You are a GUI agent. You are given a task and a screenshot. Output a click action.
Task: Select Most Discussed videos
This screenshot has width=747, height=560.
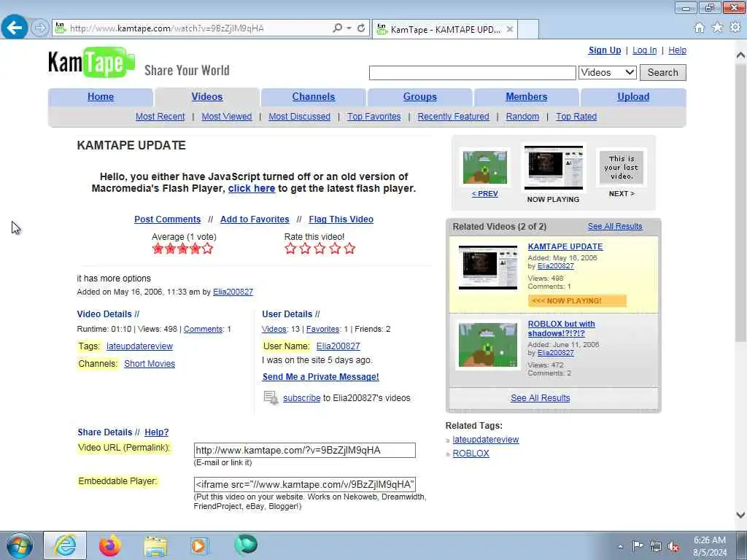pyautogui.click(x=299, y=117)
